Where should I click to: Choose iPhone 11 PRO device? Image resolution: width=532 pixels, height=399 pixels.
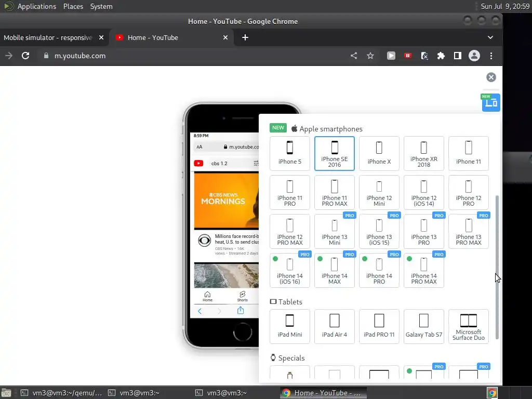[x=290, y=192]
